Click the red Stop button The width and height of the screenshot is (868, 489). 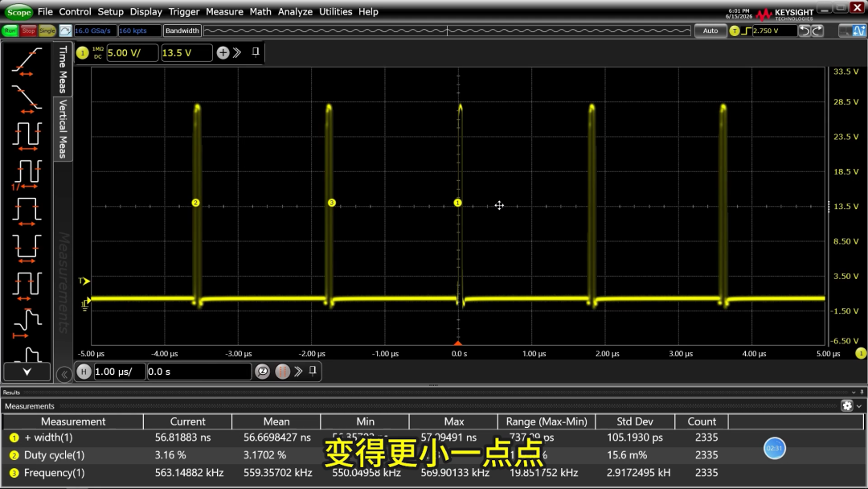pos(28,31)
